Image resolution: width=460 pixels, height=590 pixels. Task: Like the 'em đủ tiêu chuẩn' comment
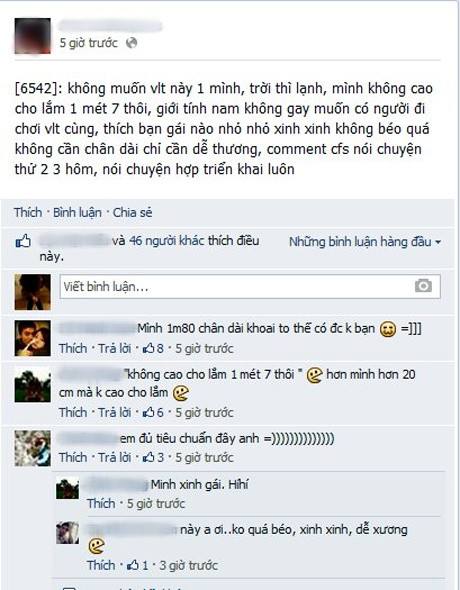tap(73, 458)
